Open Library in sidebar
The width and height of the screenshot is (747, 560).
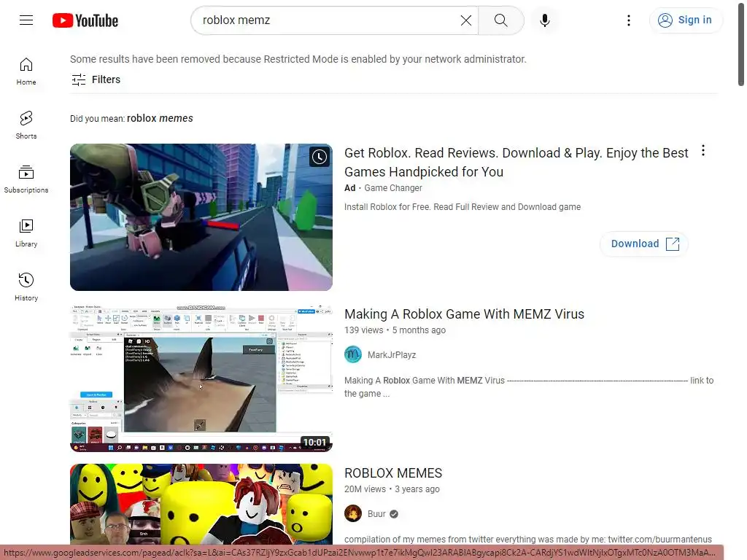(x=26, y=233)
